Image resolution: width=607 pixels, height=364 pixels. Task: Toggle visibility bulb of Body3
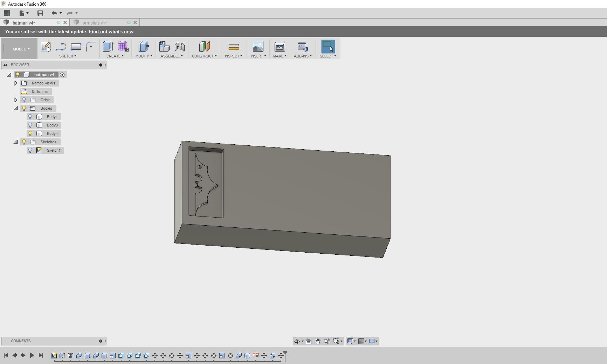pyautogui.click(x=30, y=125)
